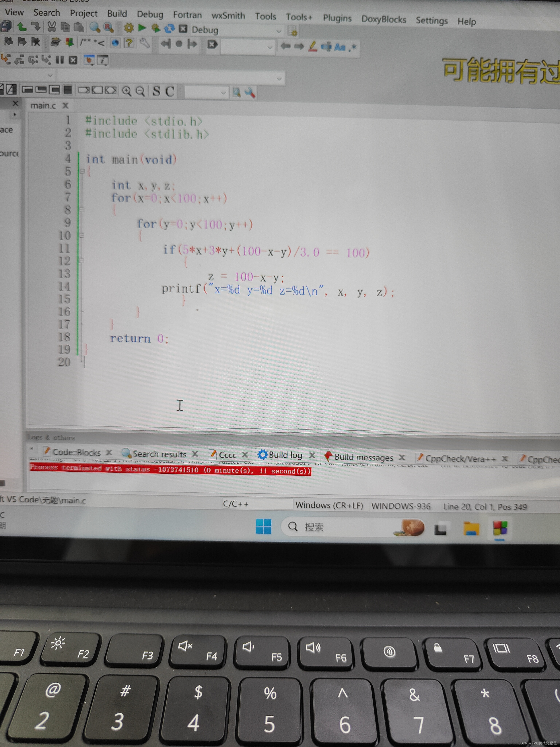Collapse the fold marker at line 8
560x747 pixels.
click(82, 210)
